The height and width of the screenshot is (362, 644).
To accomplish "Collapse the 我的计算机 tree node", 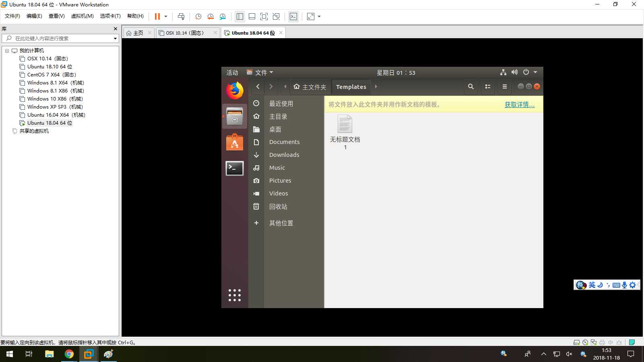I will click(7, 51).
